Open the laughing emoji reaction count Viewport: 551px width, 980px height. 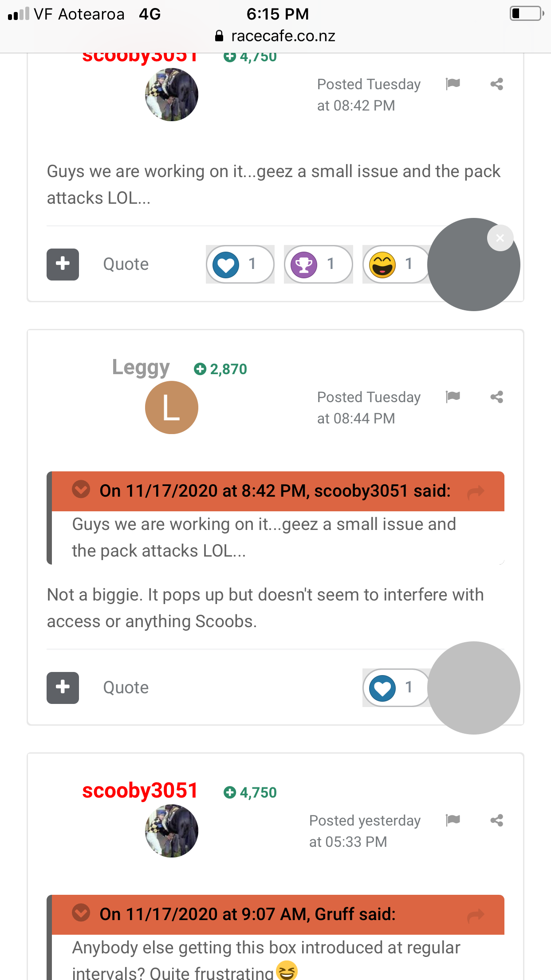coord(395,264)
